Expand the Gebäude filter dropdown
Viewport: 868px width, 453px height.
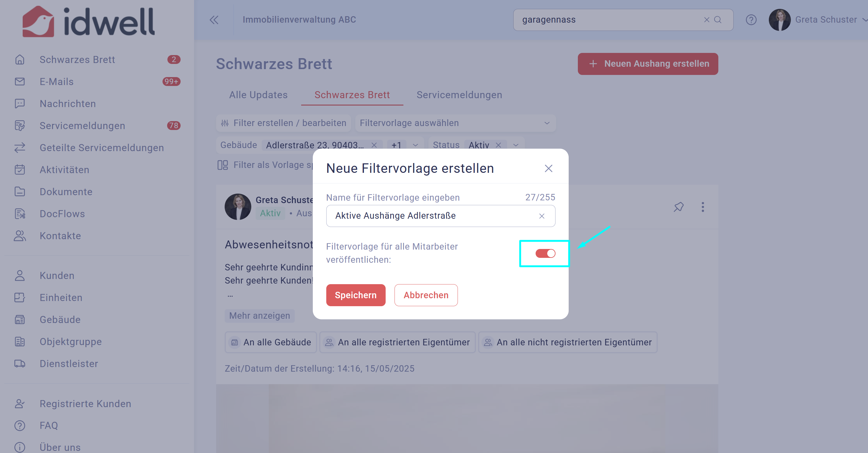click(x=415, y=145)
